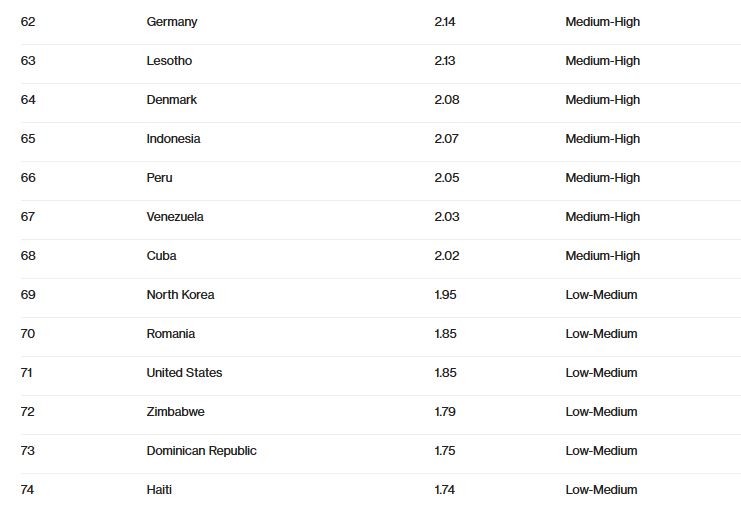Select the 1.95 score for North Korea
The width and height of the screenshot is (741, 508).
[x=445, y=295]
